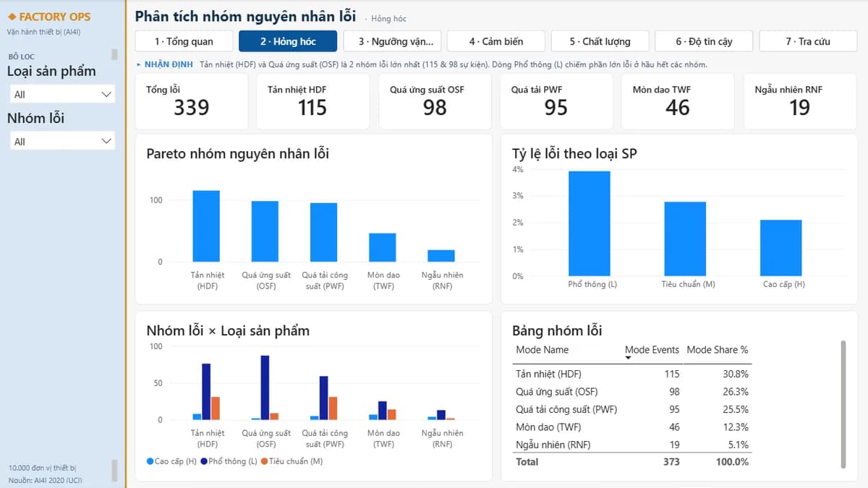The width and height of the screenshot is (868, 488).
Task: Go to the 5 · Chất lượng tab
Action: coord(600,41)
